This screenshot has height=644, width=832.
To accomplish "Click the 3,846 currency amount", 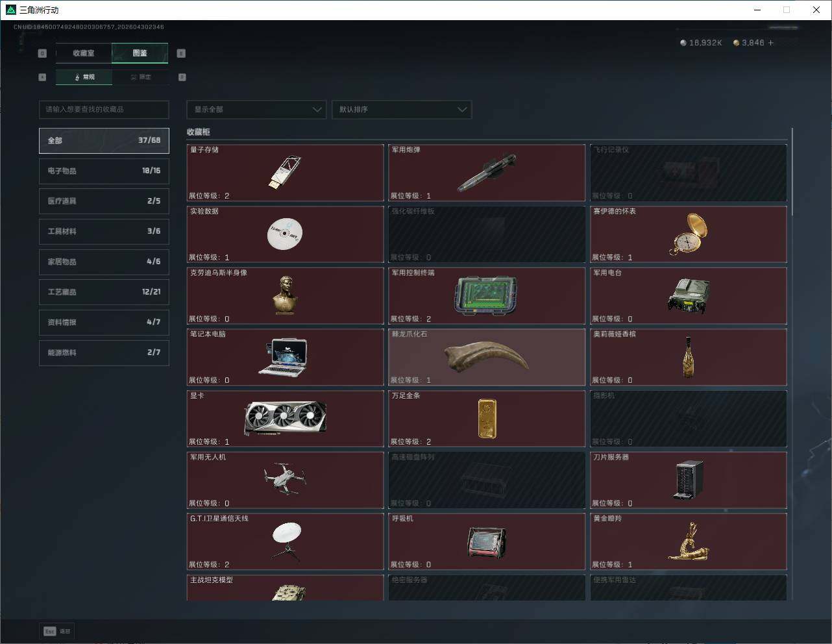I will pos(753,43).
